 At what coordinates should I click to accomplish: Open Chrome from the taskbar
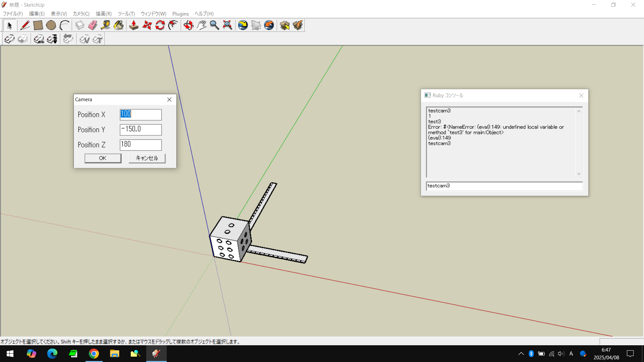[x=94, y=354]
